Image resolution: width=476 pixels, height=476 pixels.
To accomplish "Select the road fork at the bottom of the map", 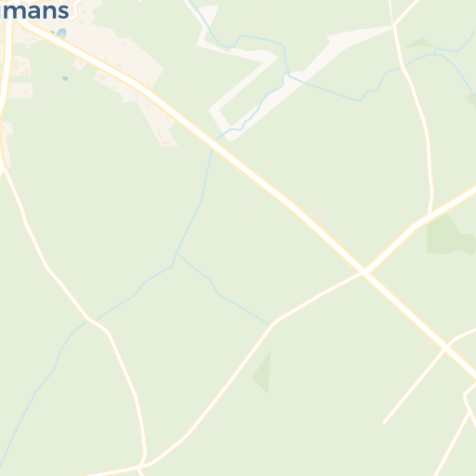I will (139, 467).
